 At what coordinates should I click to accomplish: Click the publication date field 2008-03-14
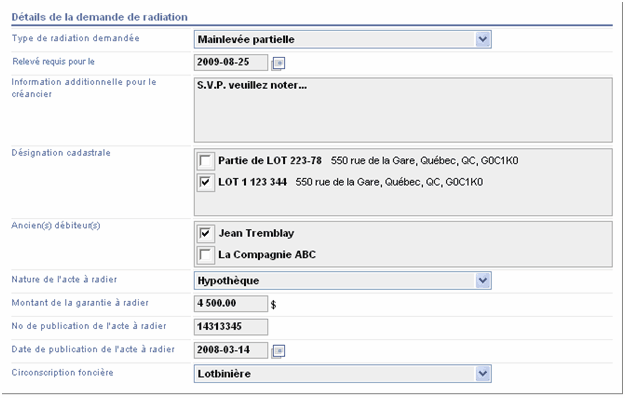pos(231,350)
